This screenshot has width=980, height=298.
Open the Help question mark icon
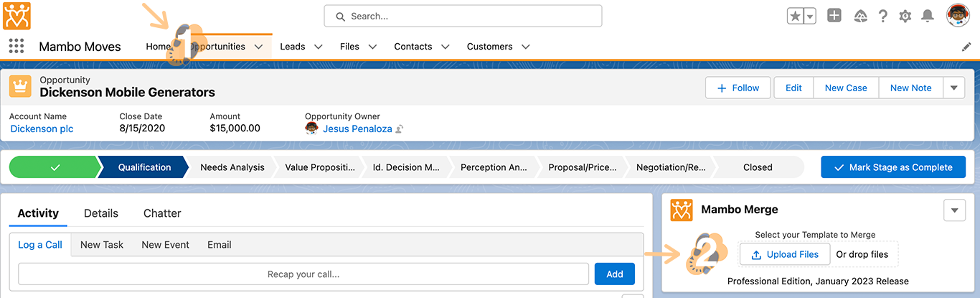point(883,16)
